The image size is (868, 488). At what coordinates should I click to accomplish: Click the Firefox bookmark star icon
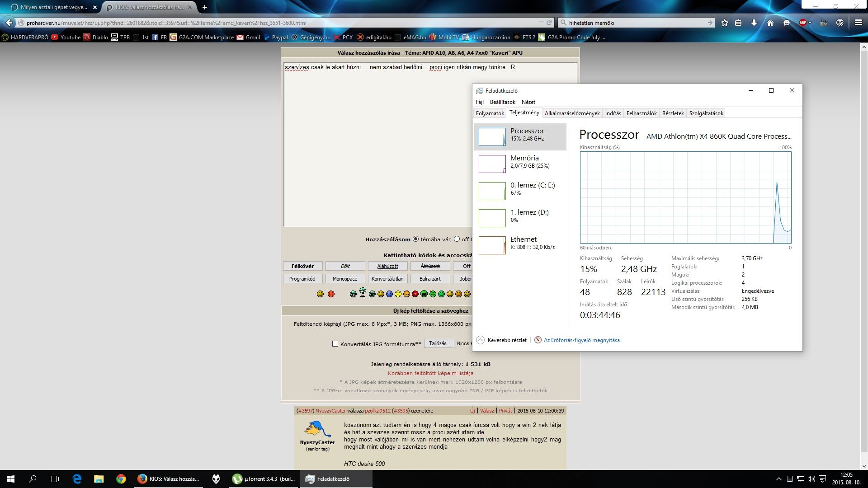click(x=725, y=23)
